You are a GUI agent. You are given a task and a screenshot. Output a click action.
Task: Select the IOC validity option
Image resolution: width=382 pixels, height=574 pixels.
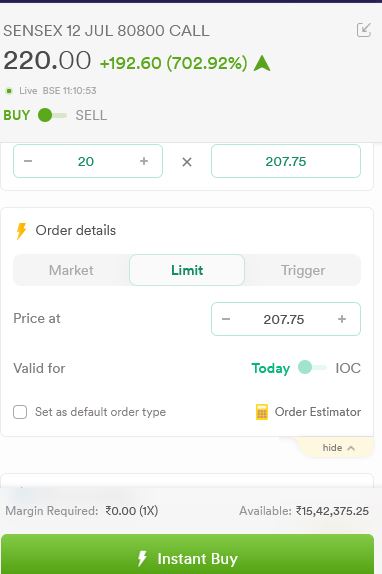[x=348, y=368]
